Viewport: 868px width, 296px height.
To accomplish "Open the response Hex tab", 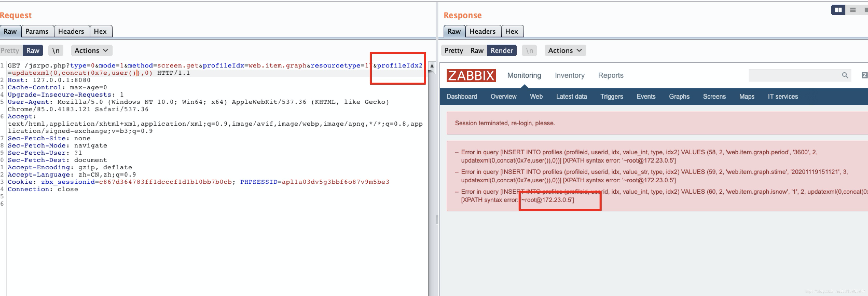I will (512, 31).
